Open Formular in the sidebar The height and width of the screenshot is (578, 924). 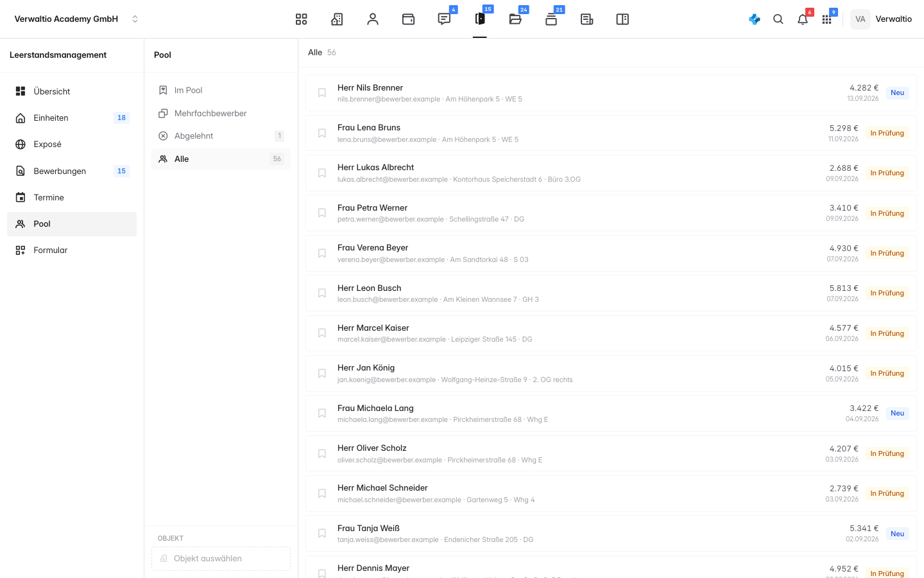pos(72,250)
